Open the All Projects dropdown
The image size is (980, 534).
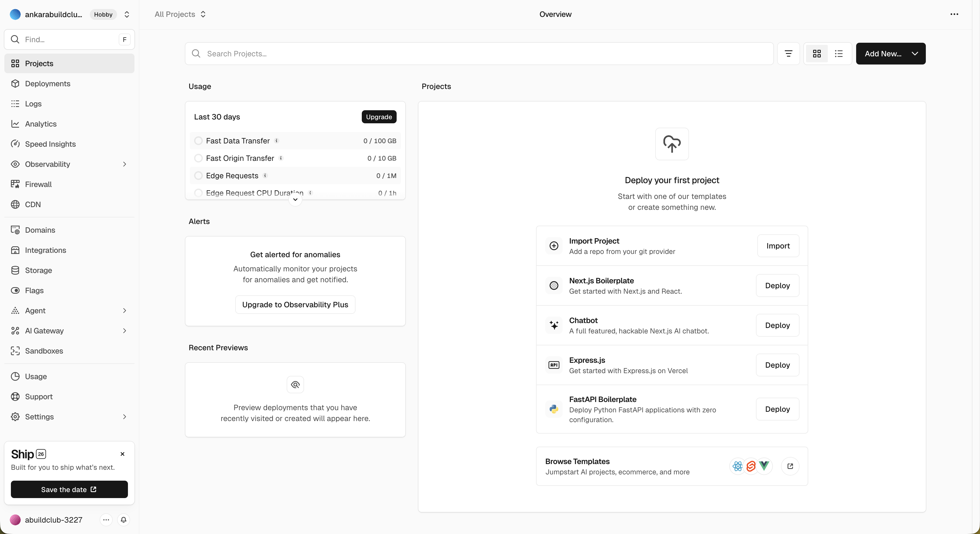(x=180, y=14)
